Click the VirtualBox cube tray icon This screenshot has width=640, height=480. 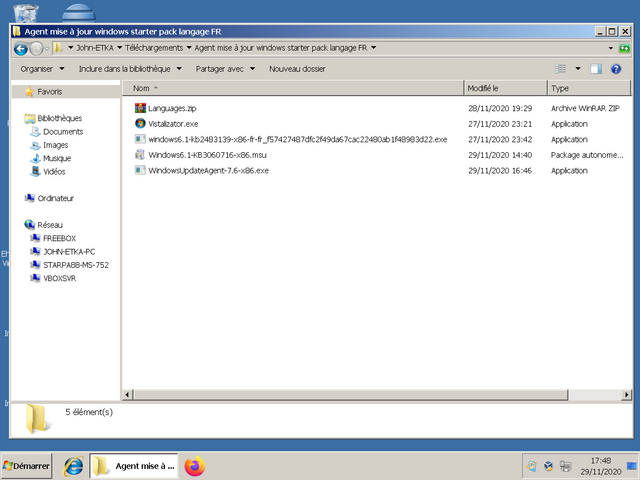(x=549, y=466)
